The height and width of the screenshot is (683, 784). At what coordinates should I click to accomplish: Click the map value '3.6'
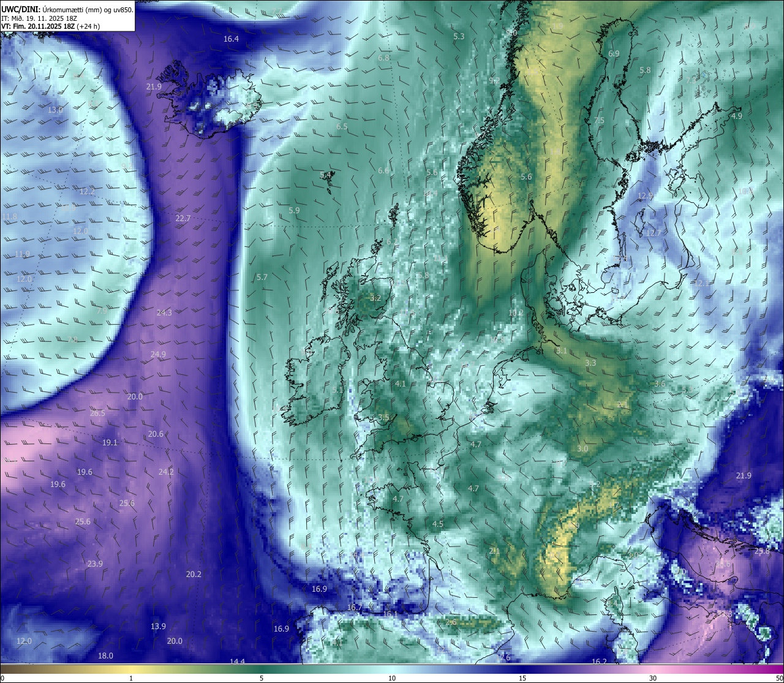[660, 384]
